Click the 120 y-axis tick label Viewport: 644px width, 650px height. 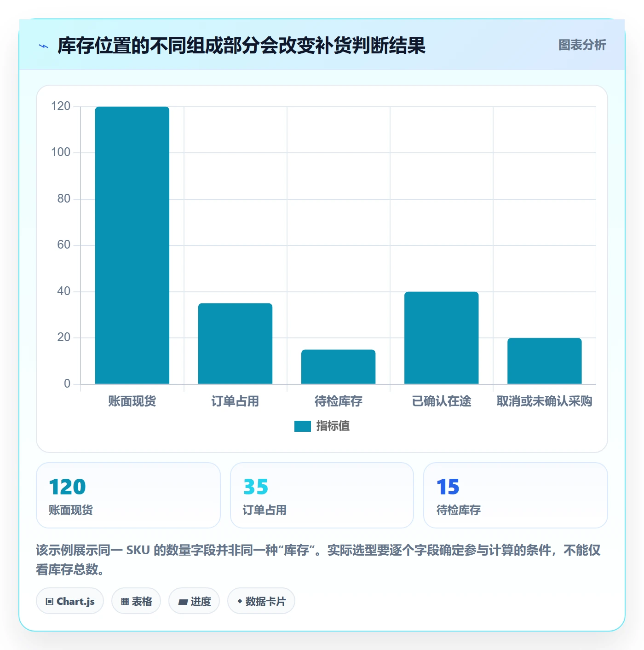point(61,106)
